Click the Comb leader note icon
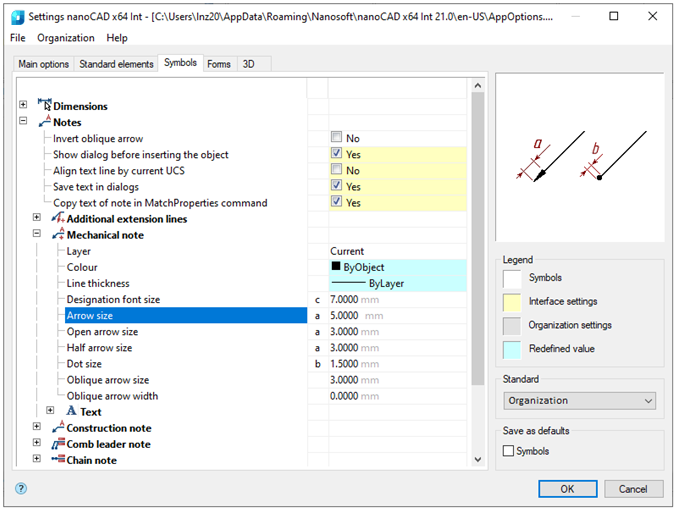The height and width of the screenshot is (509, 679). pyautogui.click(x=57, y=444)
